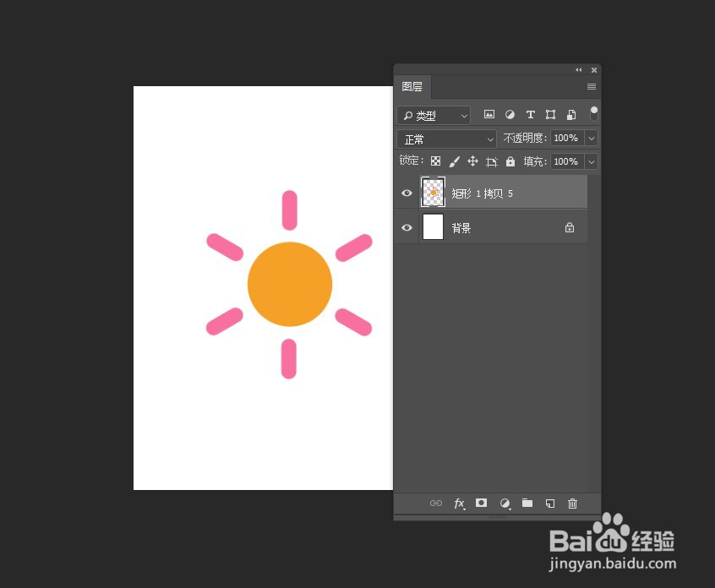Lock all layer attributes

tap(510, 161)
